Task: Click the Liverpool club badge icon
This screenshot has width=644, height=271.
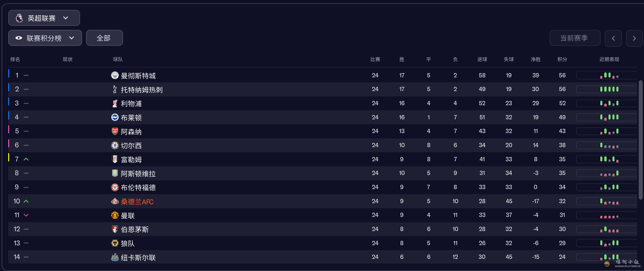Action: [115, 103]
